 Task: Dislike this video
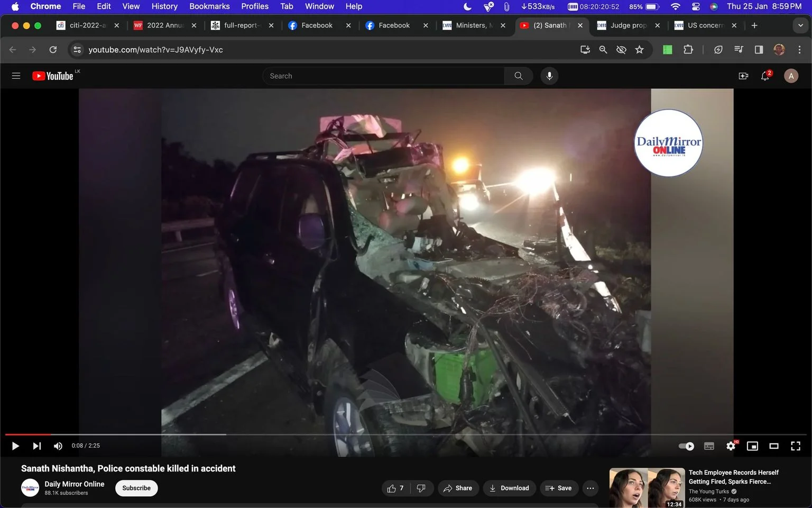[421, 488]
